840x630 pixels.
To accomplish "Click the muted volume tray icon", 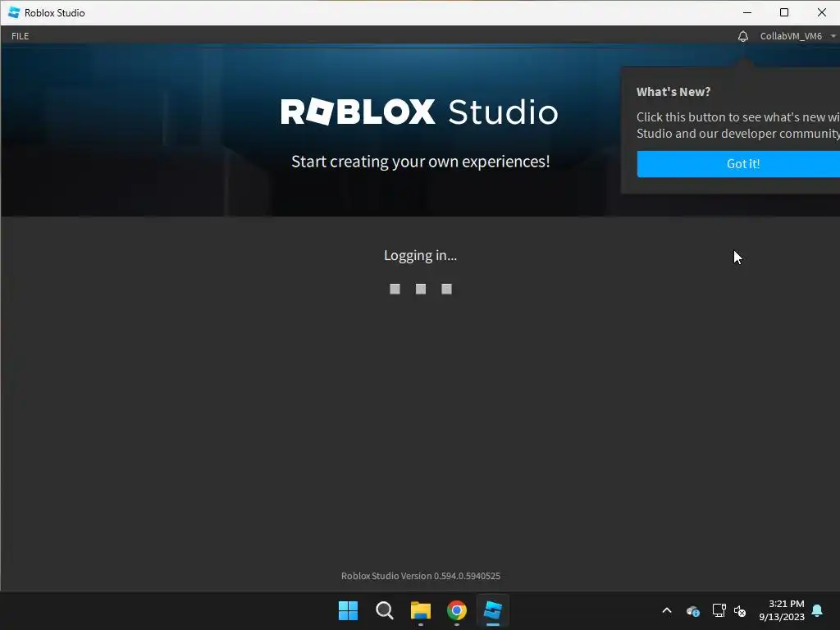I will click(740, 610).
